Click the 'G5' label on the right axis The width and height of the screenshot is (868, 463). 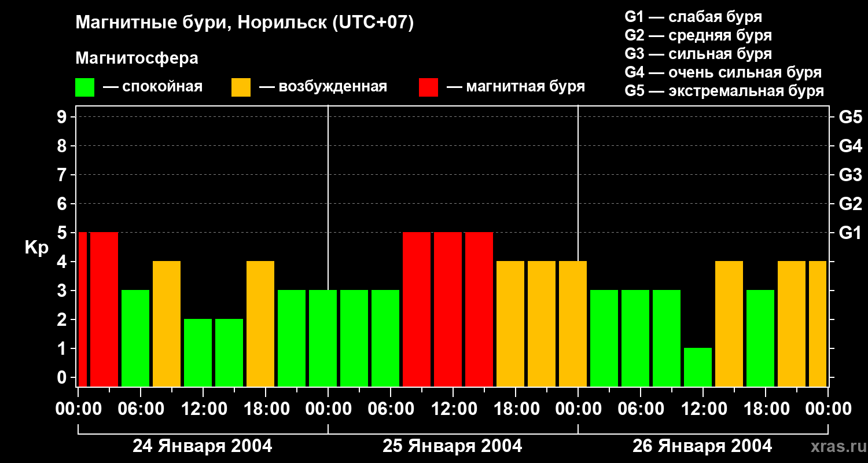pos(850,117)
